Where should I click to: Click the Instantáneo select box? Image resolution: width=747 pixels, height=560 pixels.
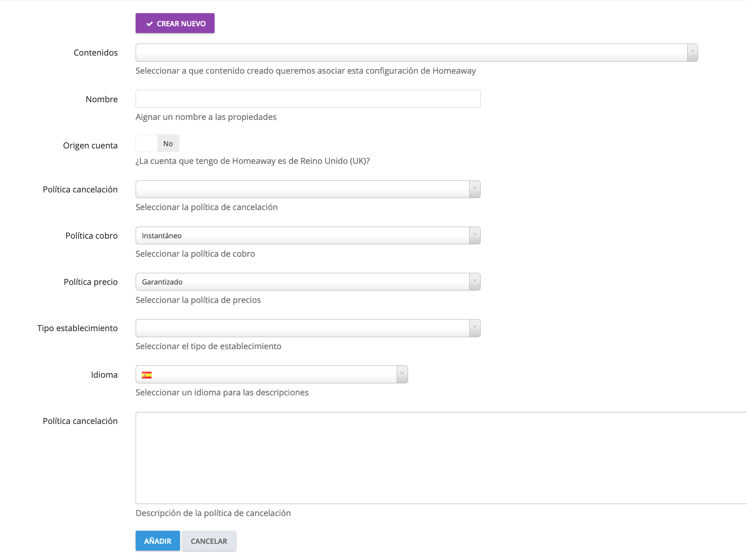pos(302,235)
